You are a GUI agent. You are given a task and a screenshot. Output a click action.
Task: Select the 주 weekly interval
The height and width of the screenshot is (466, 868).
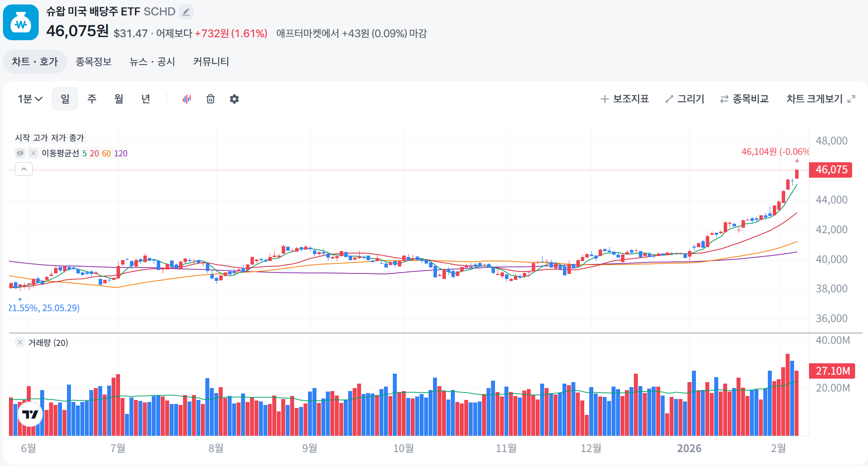tap(92, 99)
